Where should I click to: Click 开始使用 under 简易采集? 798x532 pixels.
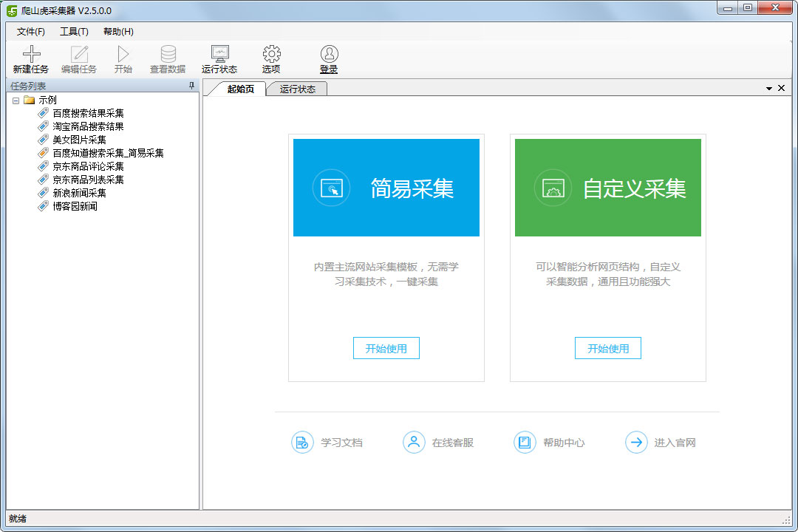pos(386,349)
